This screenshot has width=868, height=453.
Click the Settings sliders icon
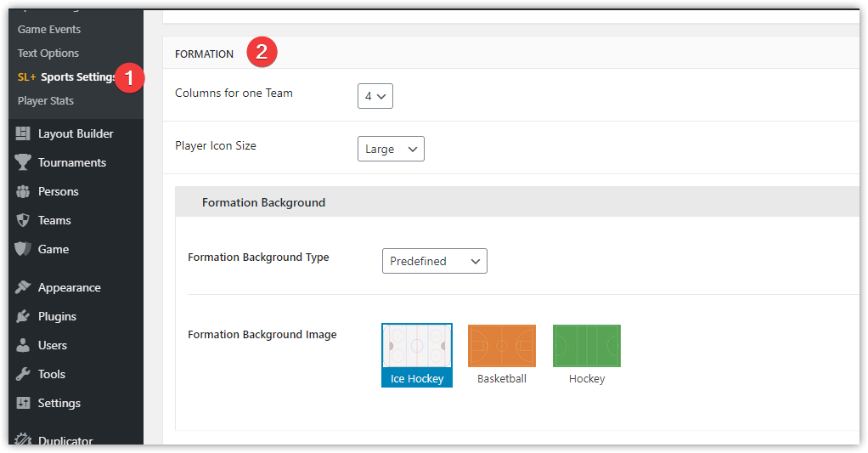tap(23, 403)
